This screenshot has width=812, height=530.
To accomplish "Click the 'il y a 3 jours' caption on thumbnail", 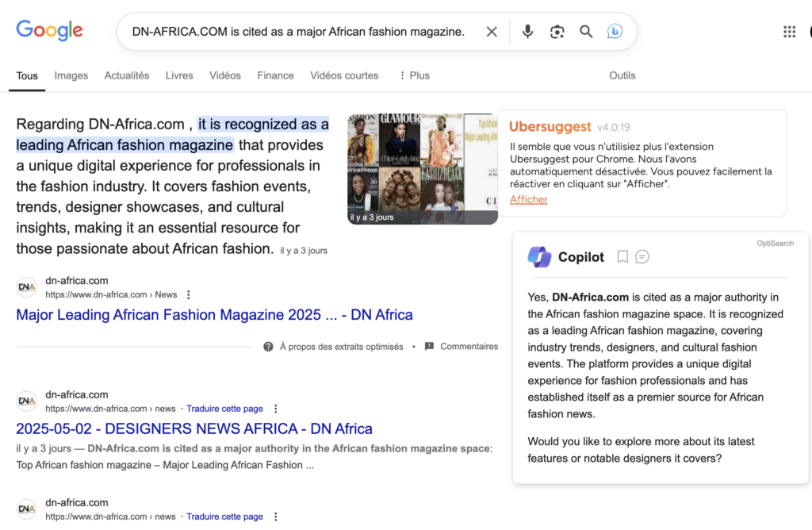I will coord(372,217).
